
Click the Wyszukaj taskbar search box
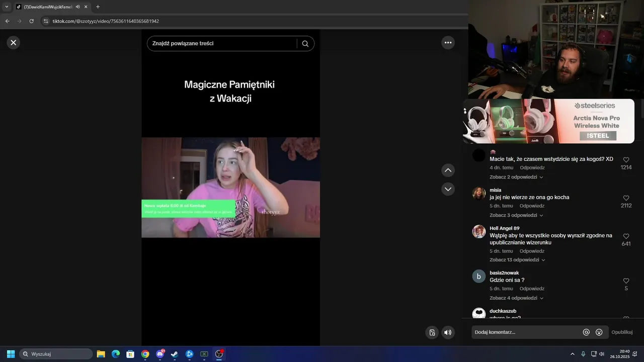coord(56,354)
